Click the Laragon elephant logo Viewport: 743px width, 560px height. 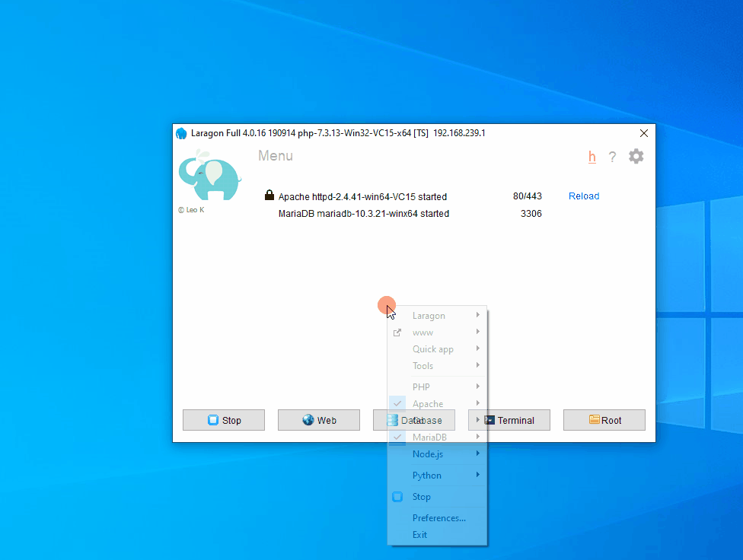click(209, 174)
